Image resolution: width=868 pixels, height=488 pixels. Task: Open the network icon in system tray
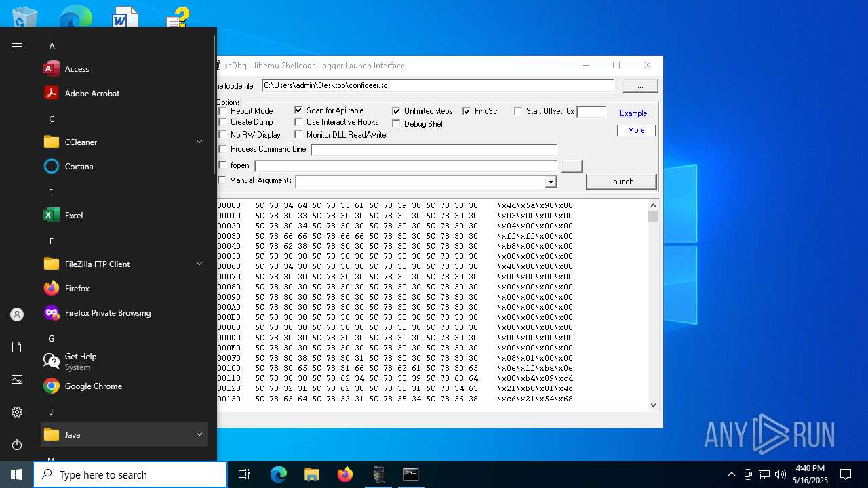point(764,474)
